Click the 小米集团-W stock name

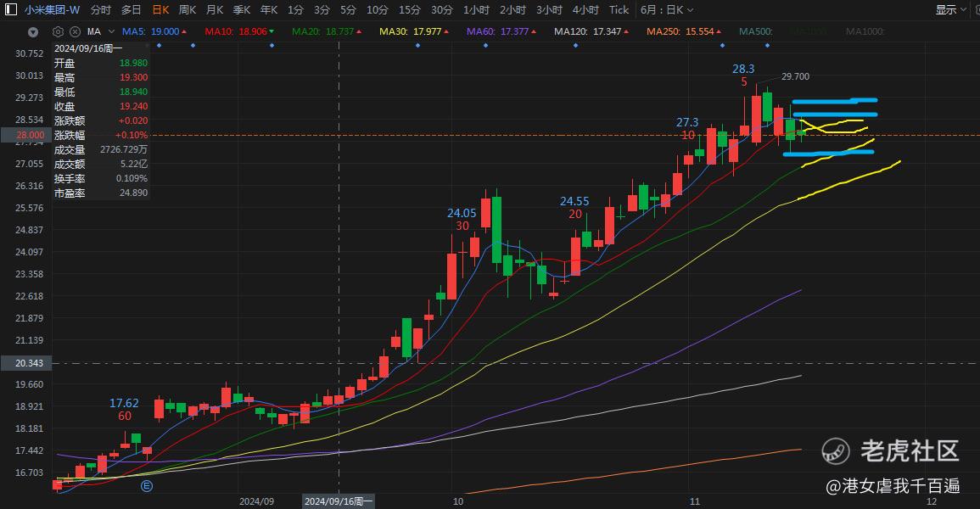(x=53, y=10)
